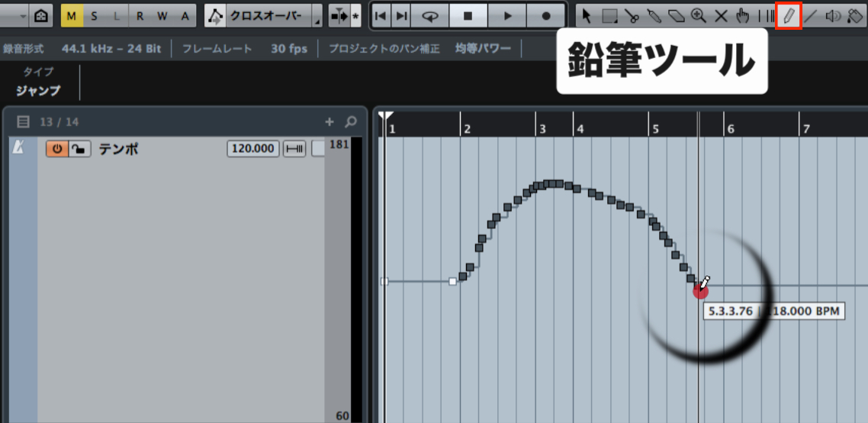Click the automation mode curve icon
The height and width of the screenshot is (423, 868).
215,16
